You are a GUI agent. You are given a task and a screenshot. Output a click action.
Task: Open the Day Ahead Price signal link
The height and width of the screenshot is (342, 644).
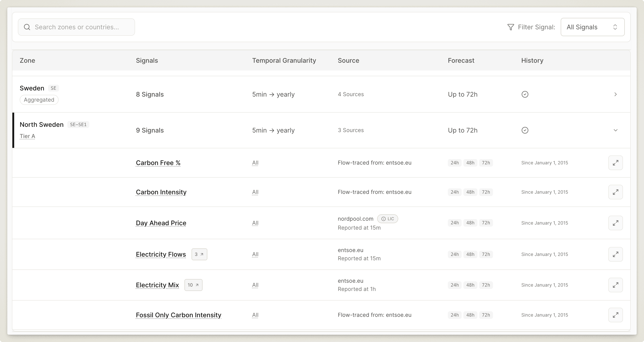pyautogui.click(x=161, y=223)
